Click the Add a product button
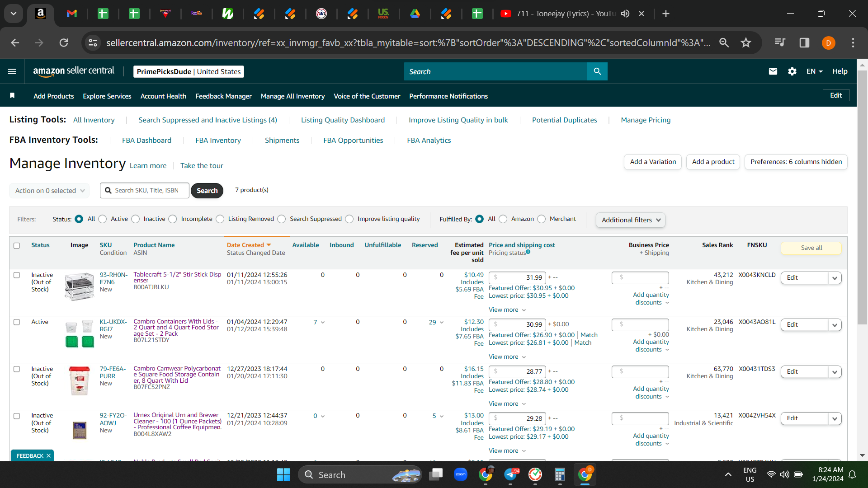 point(713,162)
